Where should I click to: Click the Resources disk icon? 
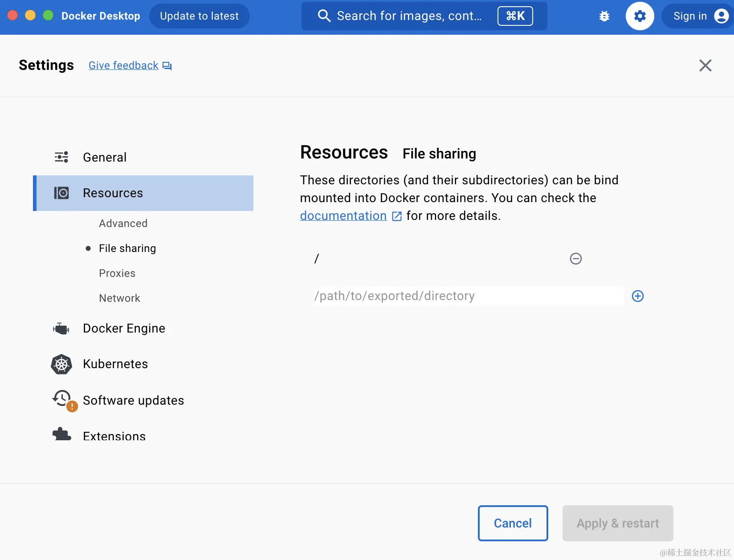point(61,193)
